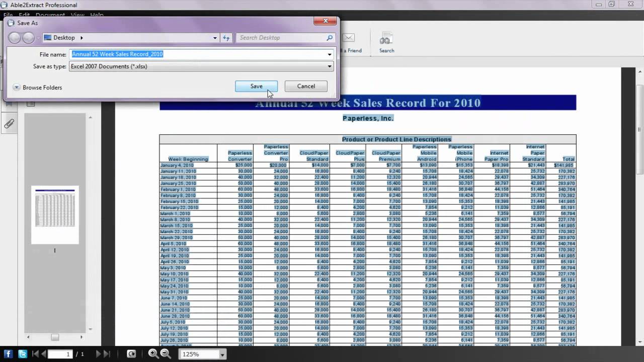Click the 'Paperless, Inc.' heading text
The height and width of the screenshot is (362, 644).
[x=368, y=118]
